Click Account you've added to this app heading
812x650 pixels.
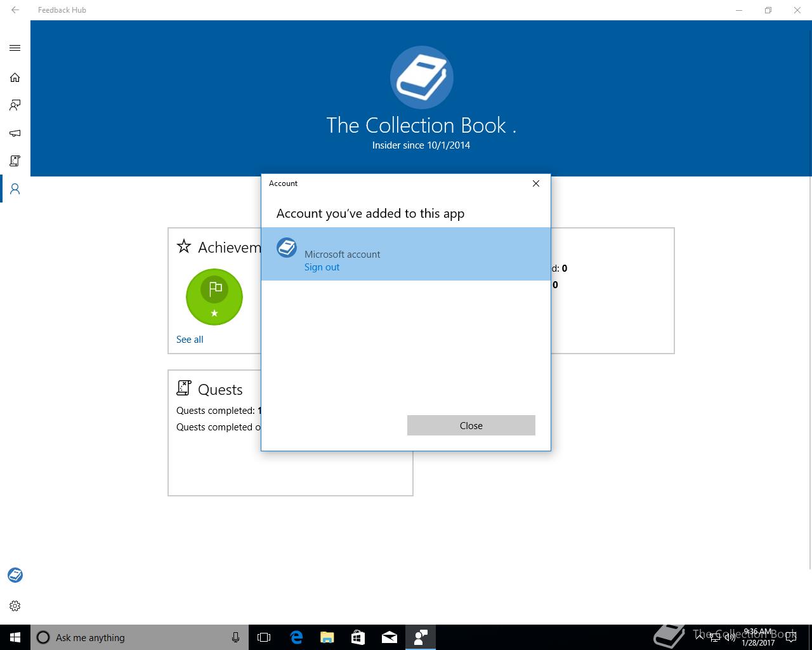coord(370,213)
